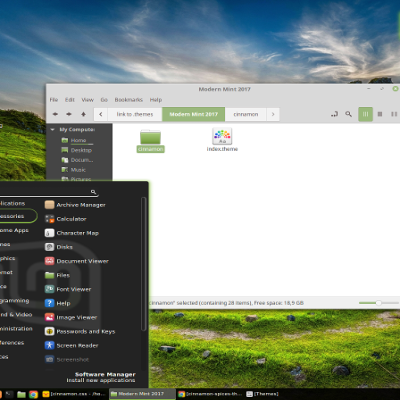
Task: Switch to the Modern Mint 2017 taskbar window
Action: click(142, 394)
